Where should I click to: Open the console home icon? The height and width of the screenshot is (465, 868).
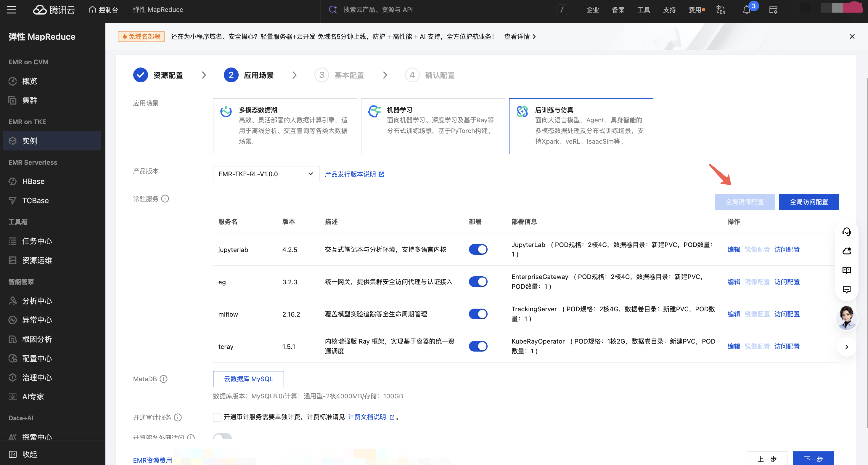tap(92, 9)
